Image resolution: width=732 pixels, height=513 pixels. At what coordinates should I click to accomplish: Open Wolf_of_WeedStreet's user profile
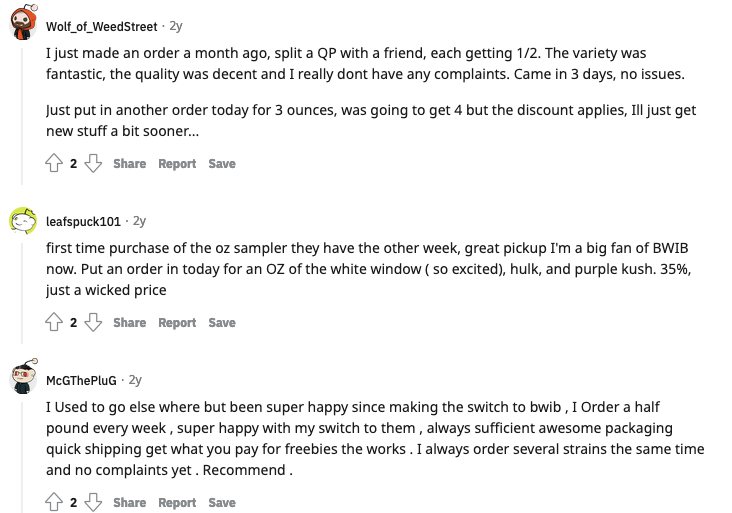click(101, 27)
